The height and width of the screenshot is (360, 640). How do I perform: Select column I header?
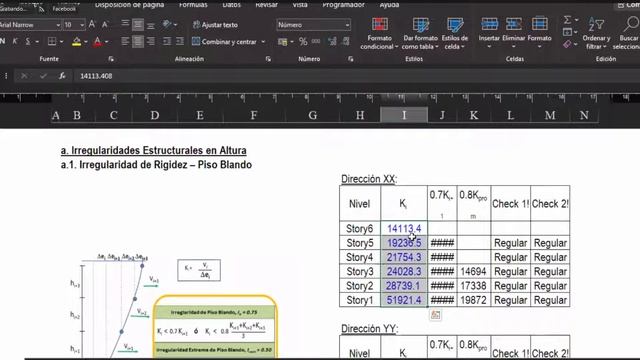[404, 115]
